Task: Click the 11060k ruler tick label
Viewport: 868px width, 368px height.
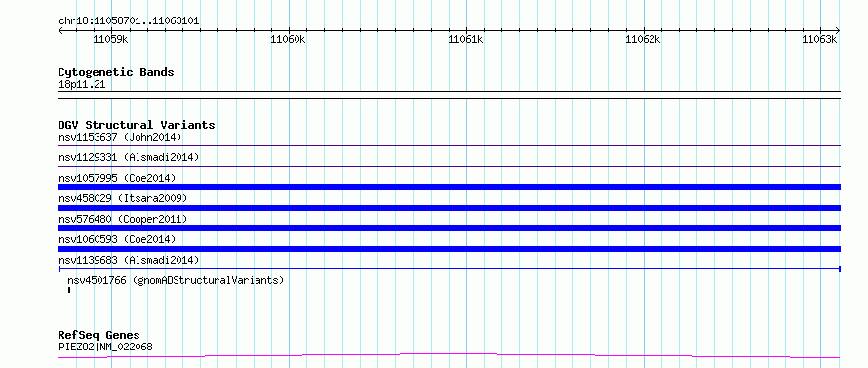Action: [288, 39]
